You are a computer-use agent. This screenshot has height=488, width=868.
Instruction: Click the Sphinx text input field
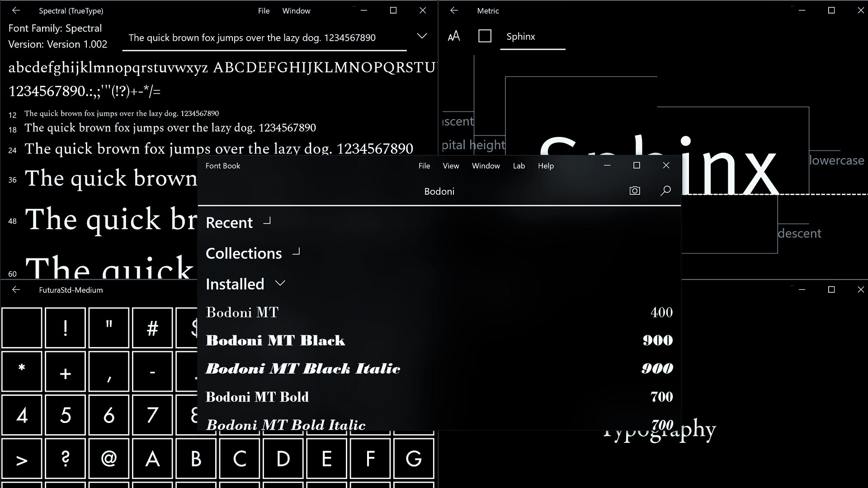pos(532,37)
